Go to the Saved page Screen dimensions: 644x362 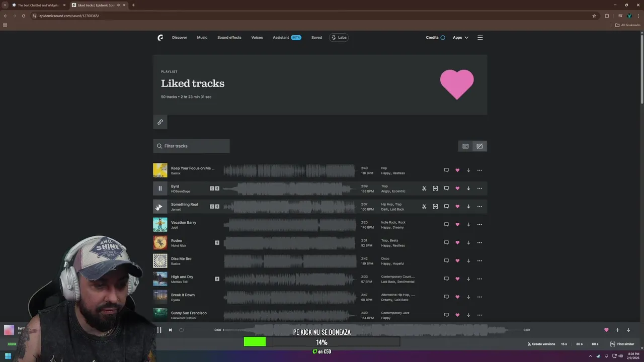316,38
